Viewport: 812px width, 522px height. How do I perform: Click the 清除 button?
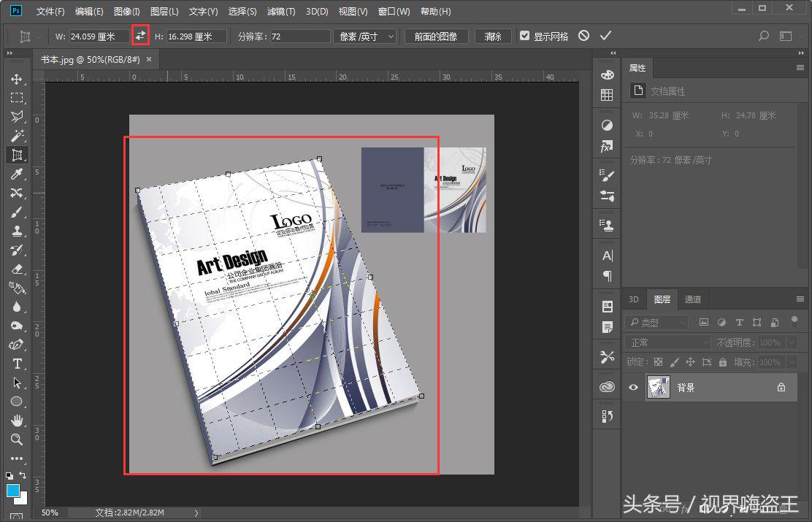[493, 36]
